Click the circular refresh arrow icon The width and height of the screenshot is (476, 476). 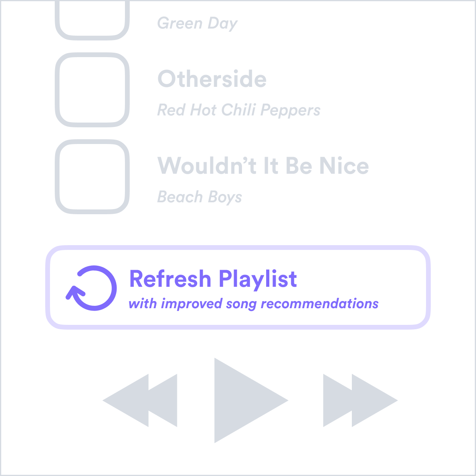92,288
